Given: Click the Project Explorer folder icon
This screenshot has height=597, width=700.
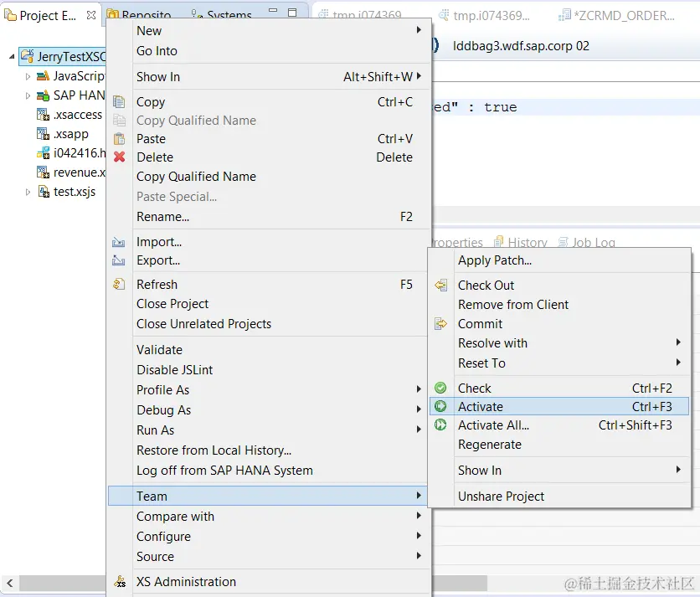Looking at the screenshot, I should 10,15.
